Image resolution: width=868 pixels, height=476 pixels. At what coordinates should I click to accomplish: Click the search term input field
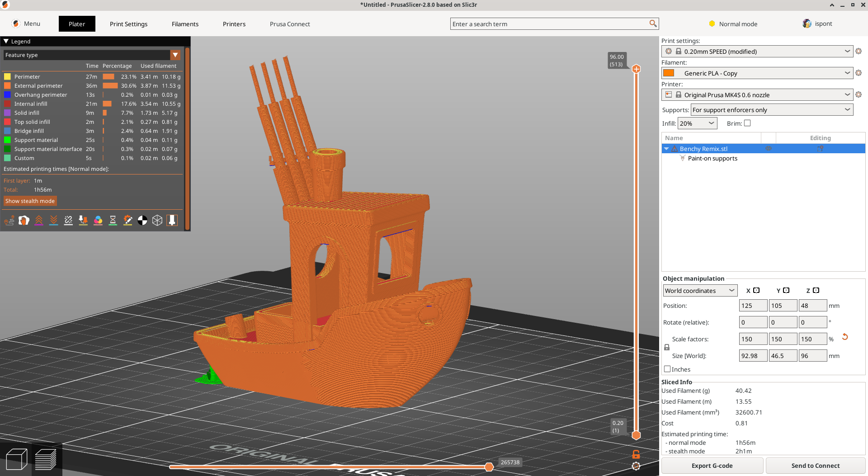pyautogui.click(x=550, y=24)
